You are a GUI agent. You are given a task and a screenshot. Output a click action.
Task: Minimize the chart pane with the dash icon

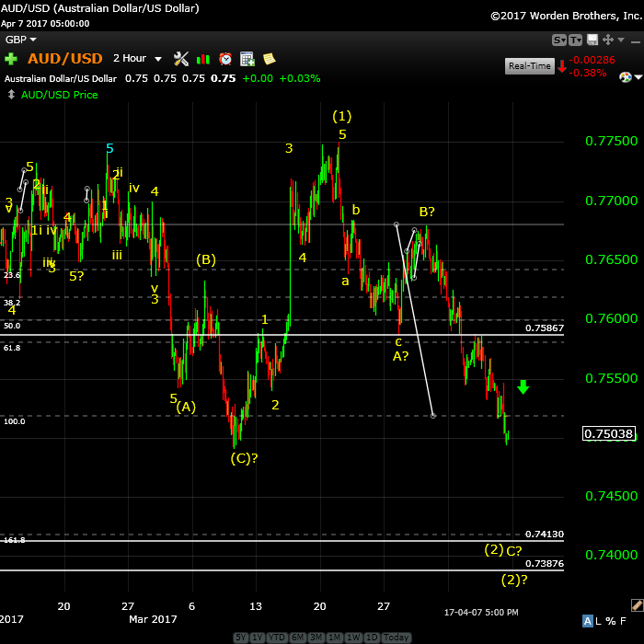click(636, 41)
